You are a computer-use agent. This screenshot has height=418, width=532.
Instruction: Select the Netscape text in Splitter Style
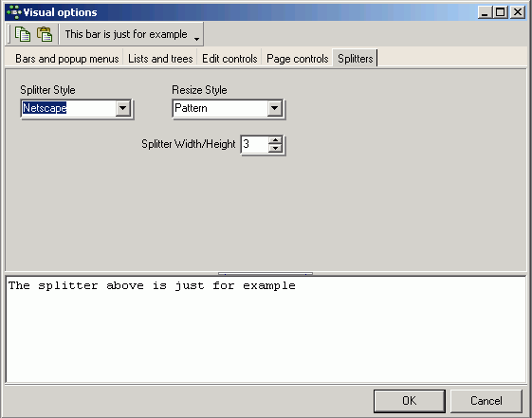(x=45, y=108)
